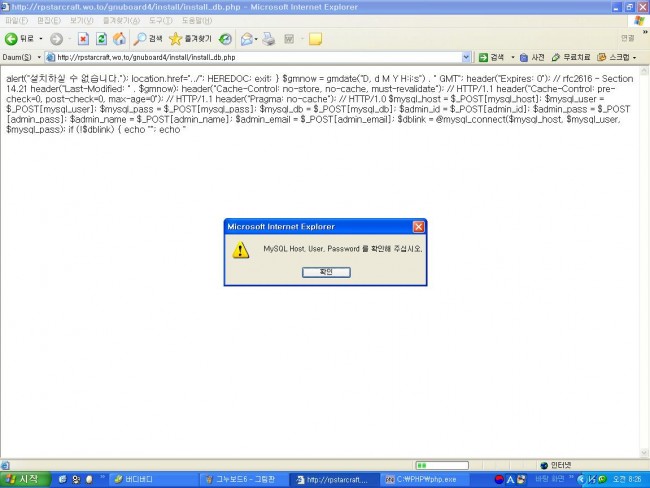Viewport: 650px width, 488px height.
Task: Switch to the 버디버디 taskbar window
Action: 153,480
